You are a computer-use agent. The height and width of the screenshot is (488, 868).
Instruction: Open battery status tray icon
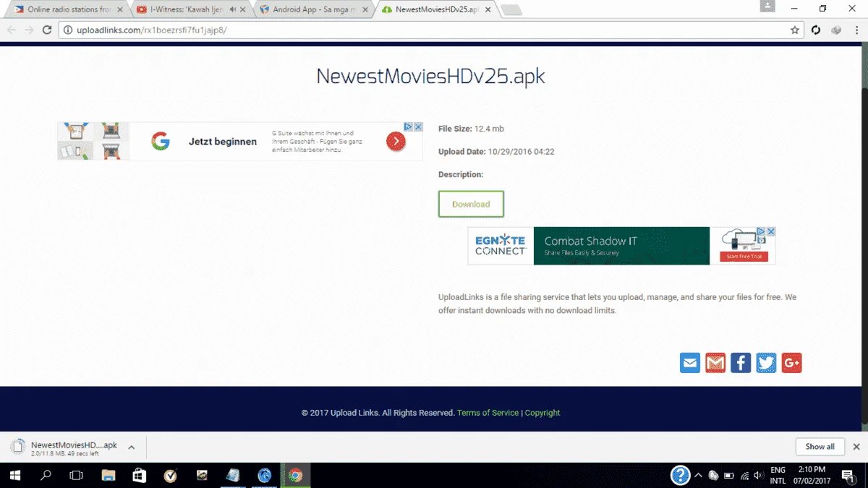pos(728,475)
